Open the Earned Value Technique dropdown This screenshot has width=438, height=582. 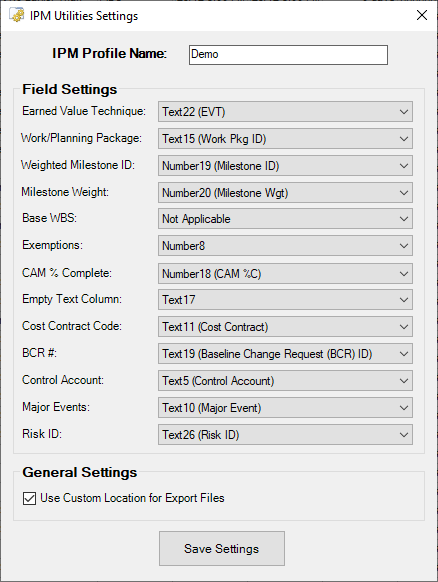coord(285,112)
